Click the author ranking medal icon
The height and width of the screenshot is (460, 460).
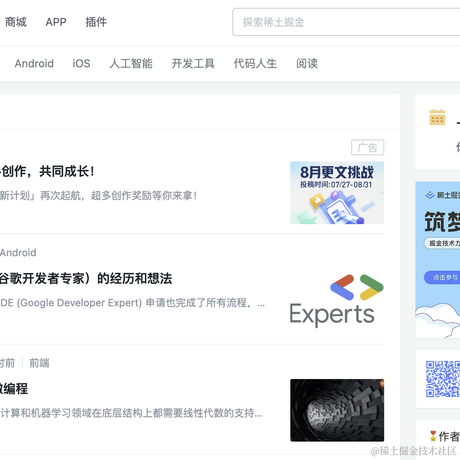pyautogui.click(x=433, y=436)
